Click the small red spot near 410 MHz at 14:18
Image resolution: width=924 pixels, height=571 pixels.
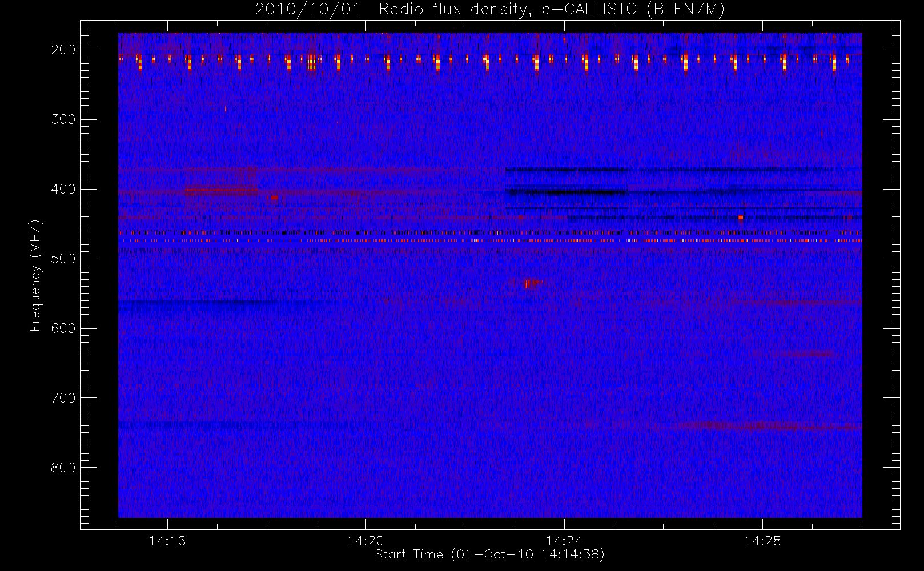pyautogui.click(x=274, y=198)
